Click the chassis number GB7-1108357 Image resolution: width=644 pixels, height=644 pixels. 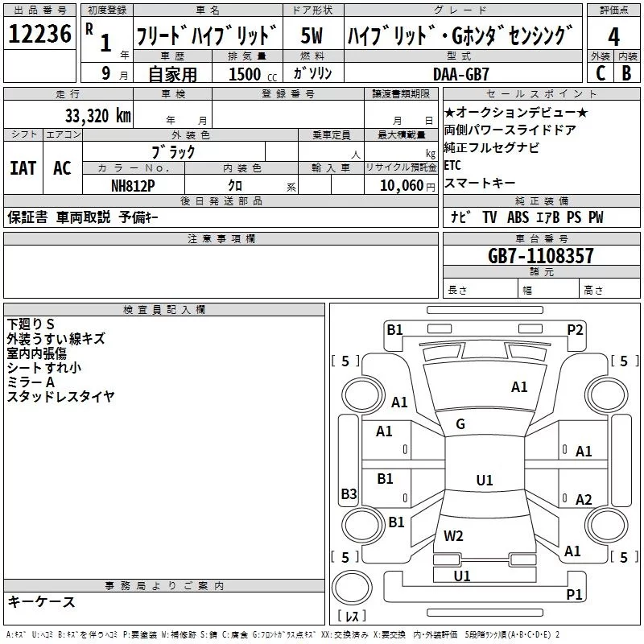click(x=541, y=255)
